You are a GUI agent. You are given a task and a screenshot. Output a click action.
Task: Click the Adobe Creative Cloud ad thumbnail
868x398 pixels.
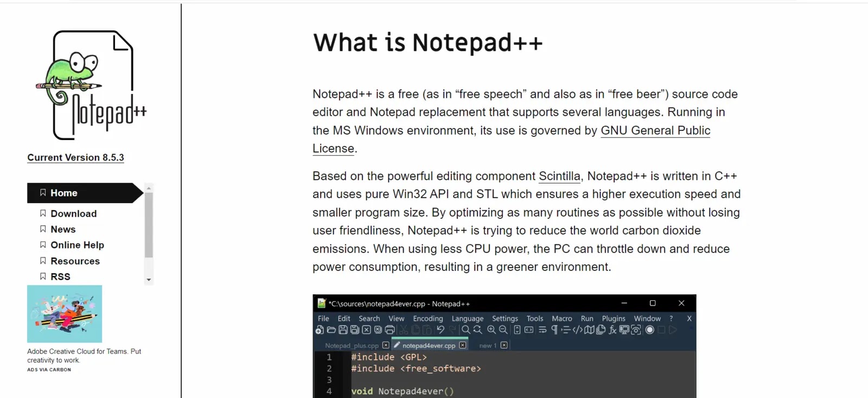[65, 314]
